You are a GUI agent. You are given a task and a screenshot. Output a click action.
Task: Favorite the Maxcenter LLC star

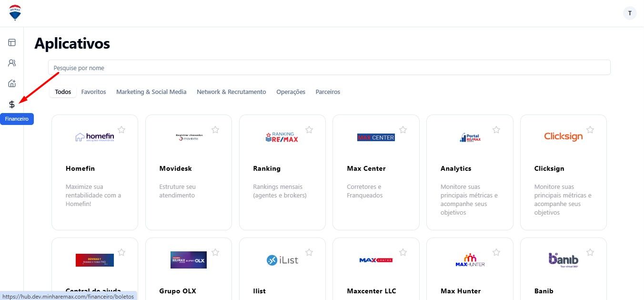click(403, 252)
